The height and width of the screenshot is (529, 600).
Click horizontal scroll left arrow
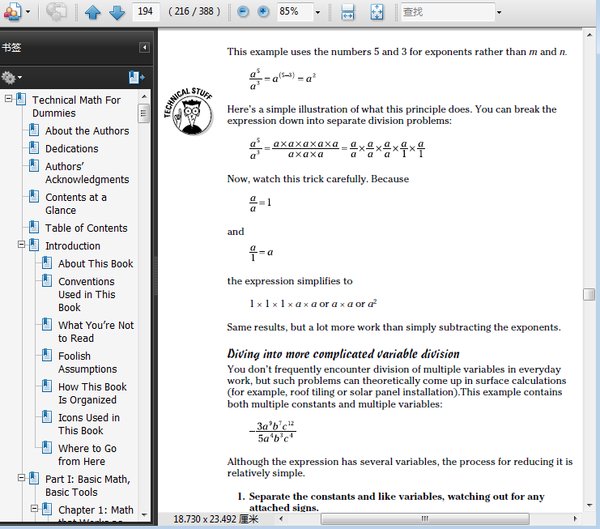281,519
